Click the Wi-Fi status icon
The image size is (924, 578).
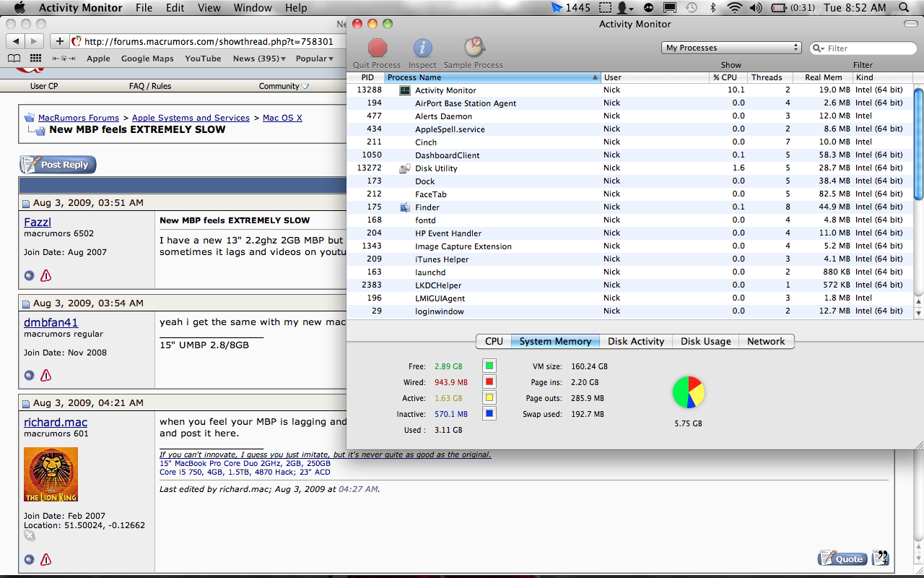pyautogui.click(x=735, y=8)
